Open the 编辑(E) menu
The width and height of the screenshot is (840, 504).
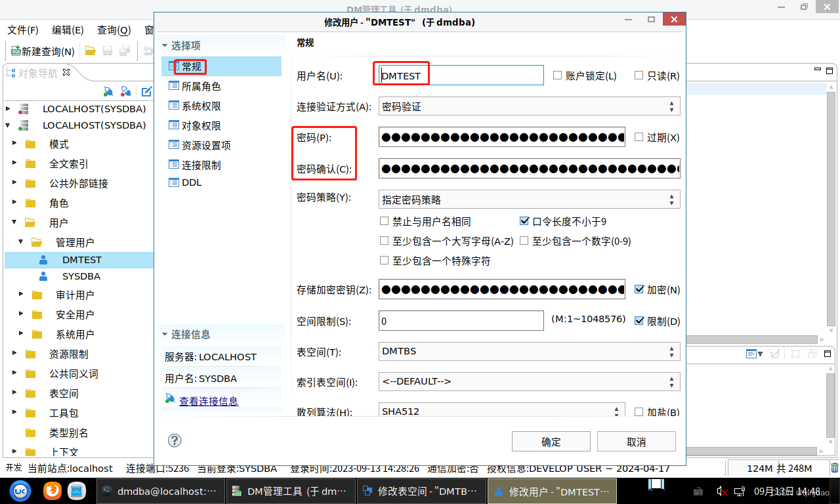(68, 30)
